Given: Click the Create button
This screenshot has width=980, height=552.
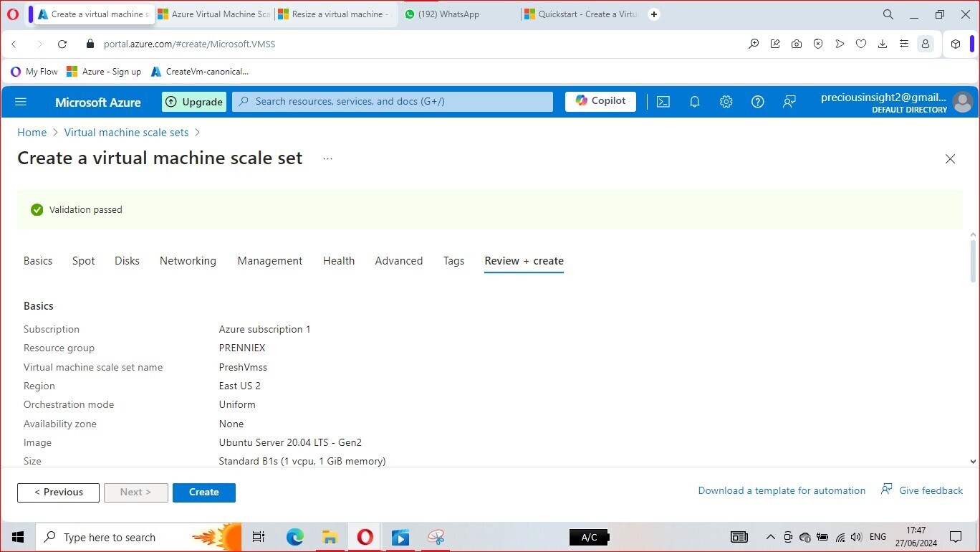Looking at the screenshot, I should 204,492.
